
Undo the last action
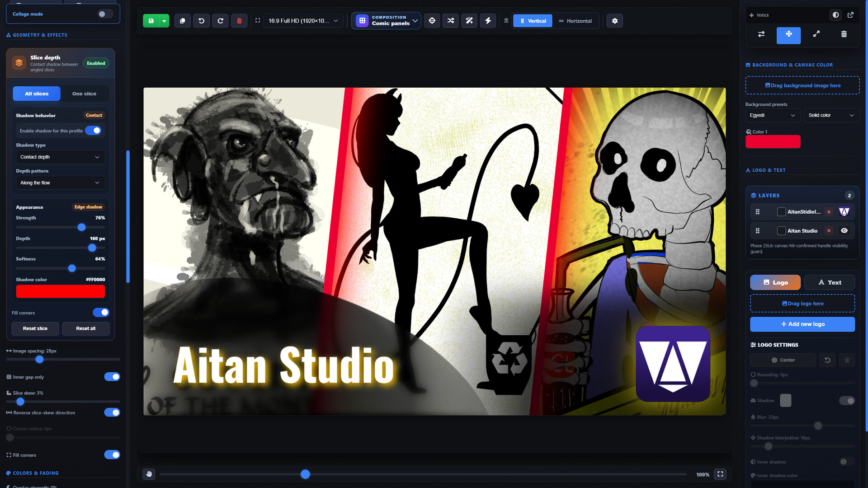(x=202, y=21)
